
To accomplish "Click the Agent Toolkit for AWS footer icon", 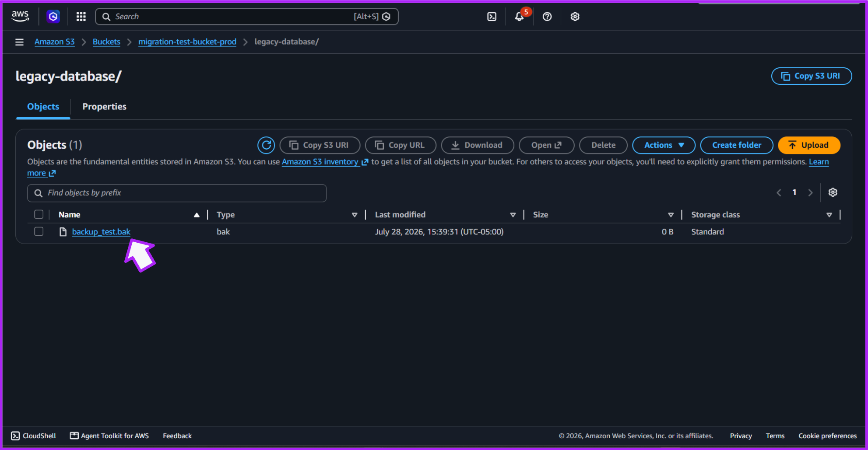I will pyautogui.click(x=74, y=436).
